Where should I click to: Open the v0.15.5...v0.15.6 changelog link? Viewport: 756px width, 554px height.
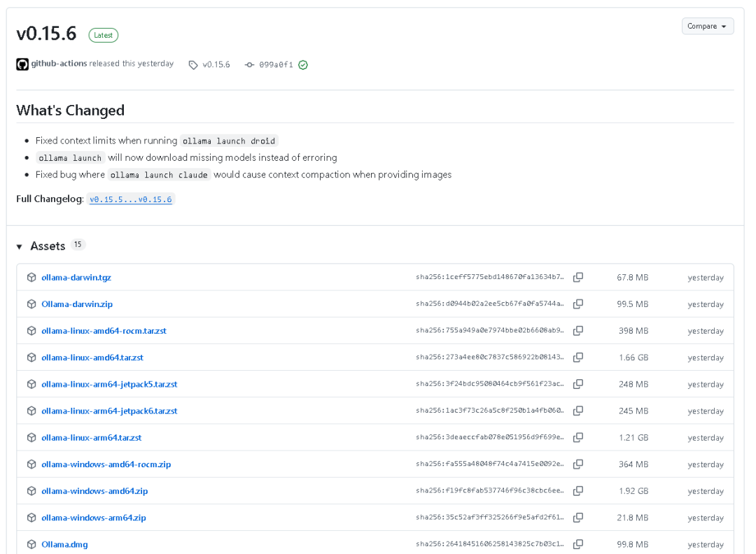(x=131, y=199)
